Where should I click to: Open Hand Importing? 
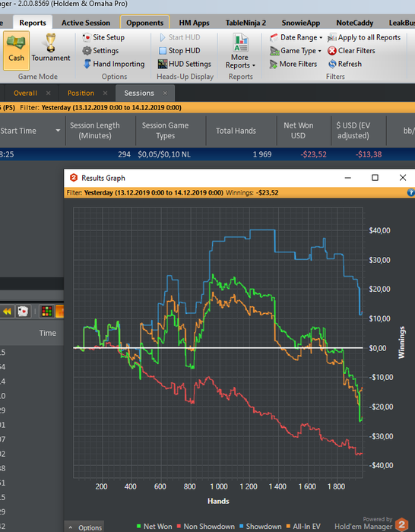coord(114,64)
